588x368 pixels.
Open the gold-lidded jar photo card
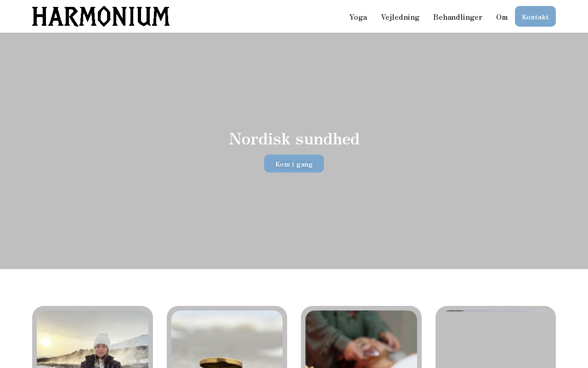[x=227, y=339]
